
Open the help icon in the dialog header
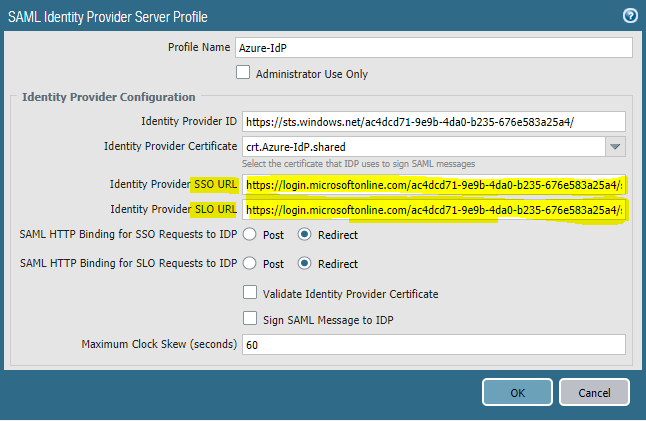click(x=630, y=15)
